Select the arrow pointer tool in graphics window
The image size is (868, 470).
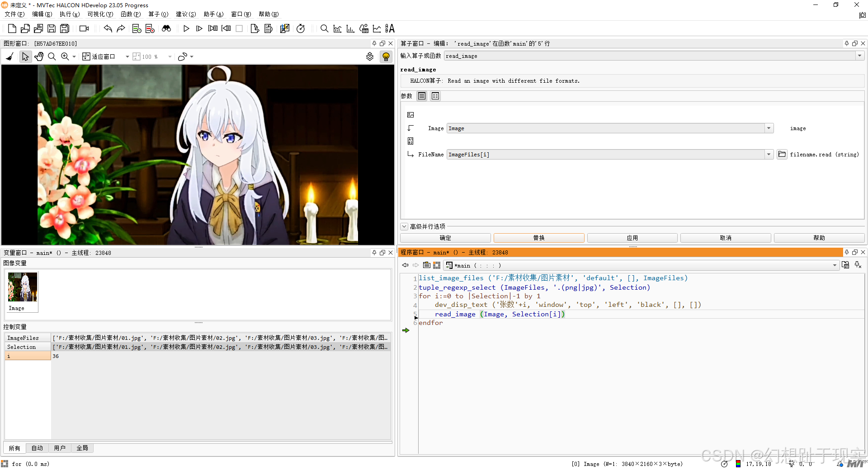25,56
